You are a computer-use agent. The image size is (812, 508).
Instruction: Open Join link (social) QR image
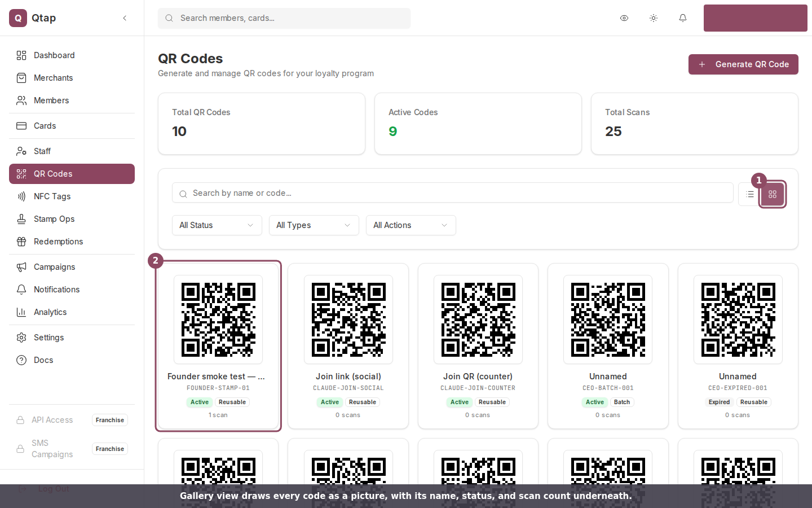pos(348,319)
